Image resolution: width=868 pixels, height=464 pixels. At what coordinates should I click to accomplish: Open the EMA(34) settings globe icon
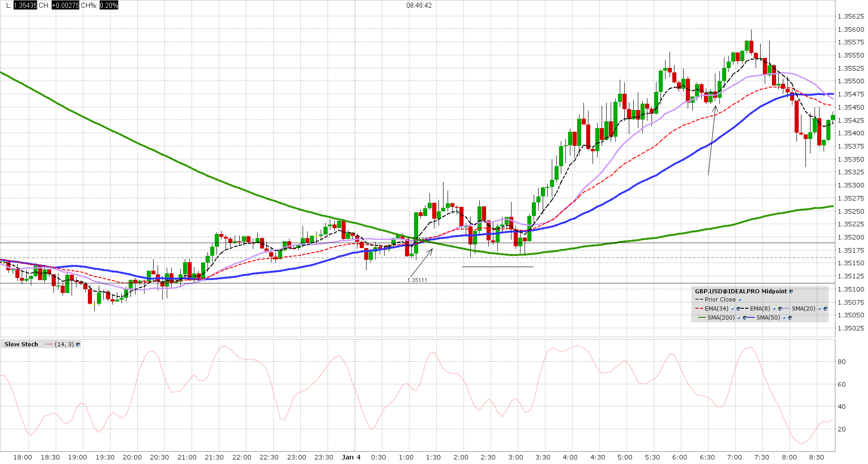point(738,309)
